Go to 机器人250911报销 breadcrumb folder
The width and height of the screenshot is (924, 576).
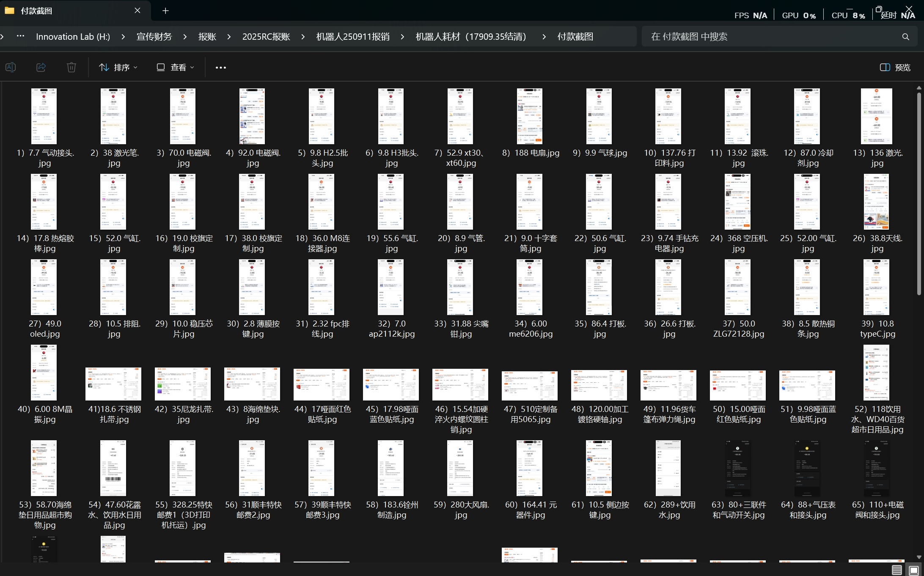[352, 37]
